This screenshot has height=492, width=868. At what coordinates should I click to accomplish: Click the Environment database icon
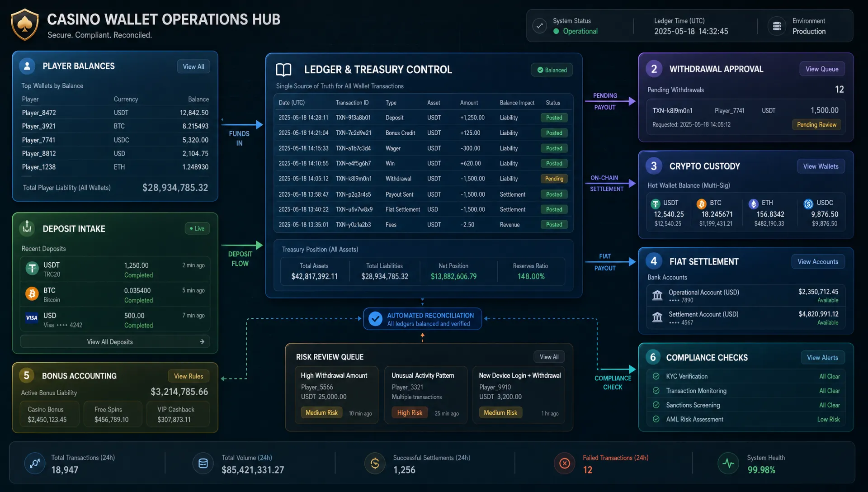777,26
